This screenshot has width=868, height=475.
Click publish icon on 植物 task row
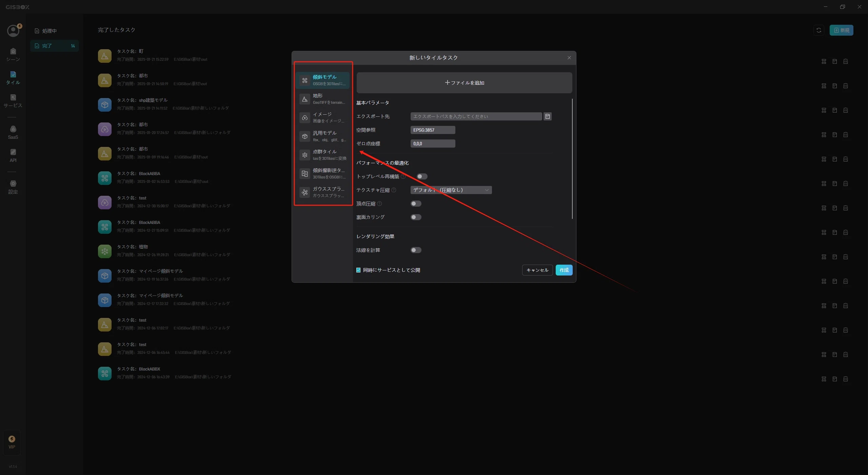(824, 257)
